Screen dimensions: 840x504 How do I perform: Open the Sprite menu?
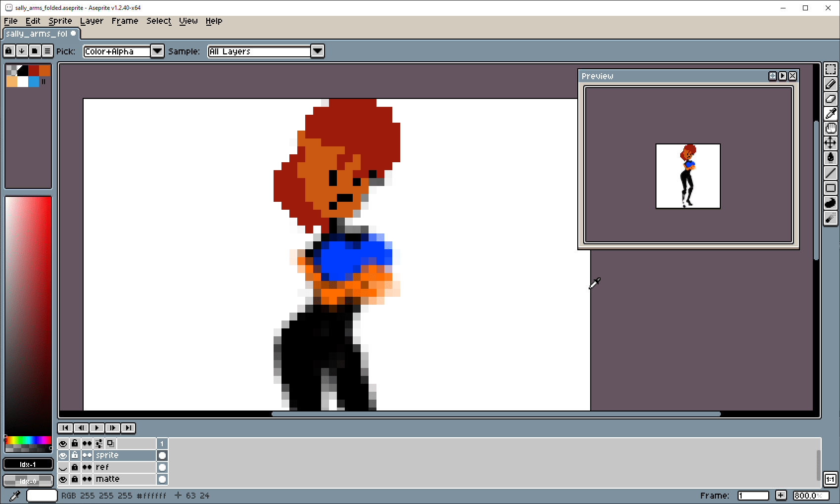click(60, 21)
